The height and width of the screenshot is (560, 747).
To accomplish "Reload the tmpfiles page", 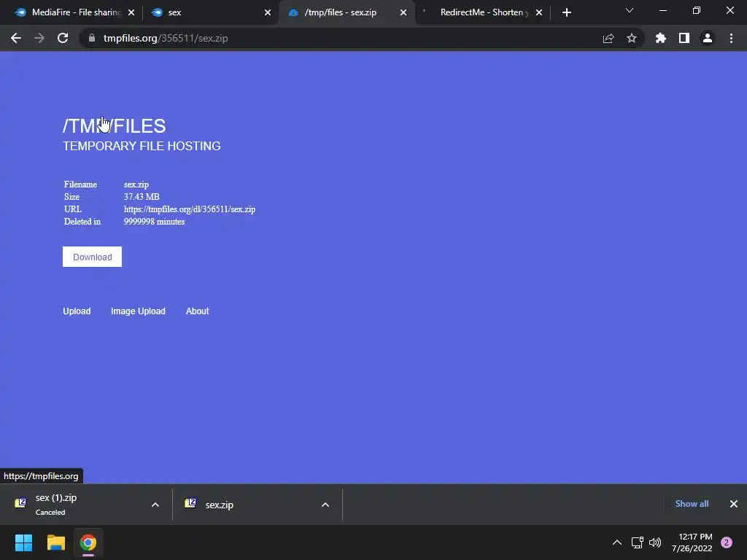I will point(63,38).
